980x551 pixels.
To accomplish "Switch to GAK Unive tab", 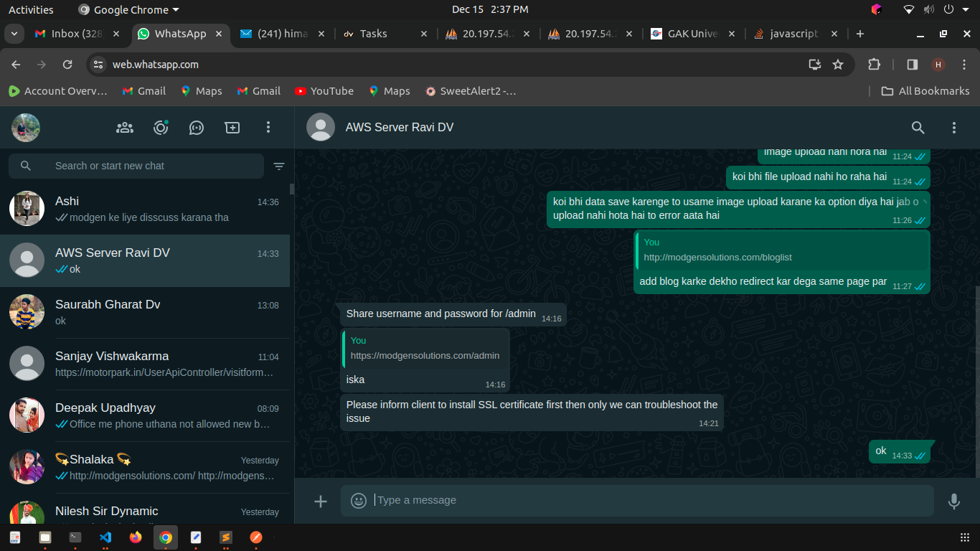I will click(x=693, y=34).
